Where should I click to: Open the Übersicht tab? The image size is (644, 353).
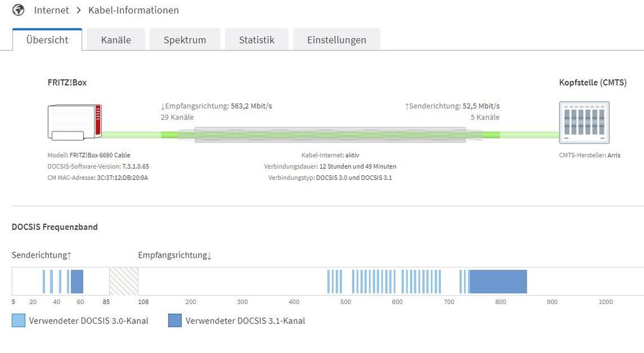[x=47, y=40]
